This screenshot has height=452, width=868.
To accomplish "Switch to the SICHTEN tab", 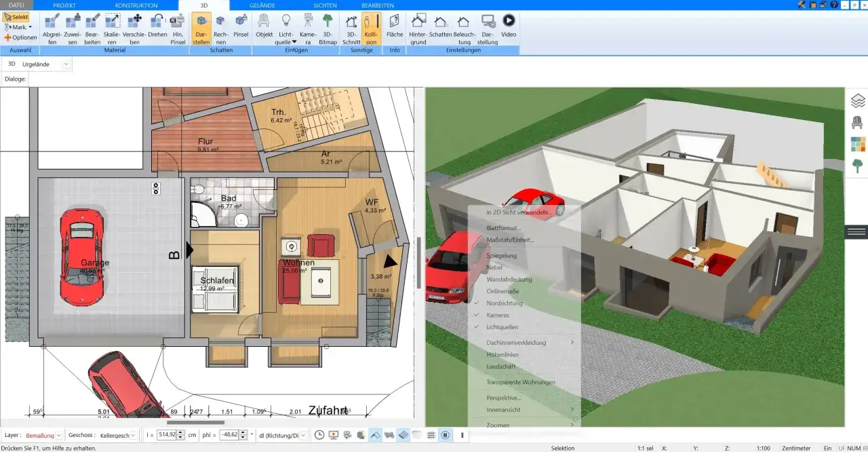I will click(x=325, y=5).
